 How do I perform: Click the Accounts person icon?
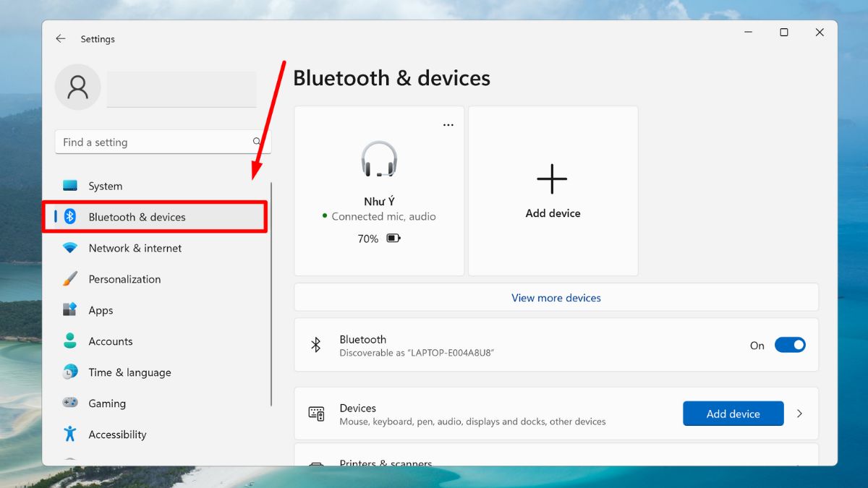click(70, 341)
